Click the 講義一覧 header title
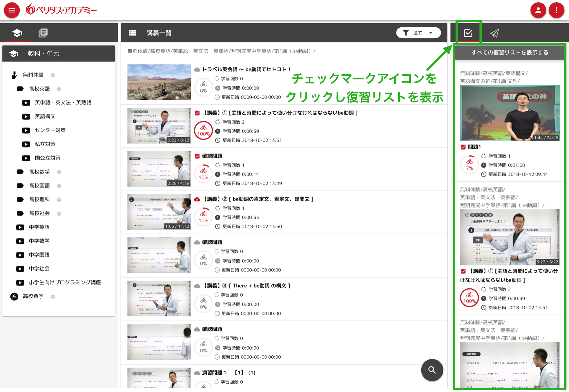Screen dimensions: 569x392 159,33
